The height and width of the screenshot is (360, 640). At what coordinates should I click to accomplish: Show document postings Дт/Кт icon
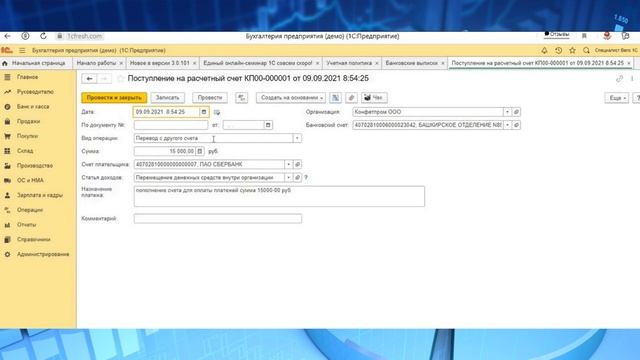[241, 98]
